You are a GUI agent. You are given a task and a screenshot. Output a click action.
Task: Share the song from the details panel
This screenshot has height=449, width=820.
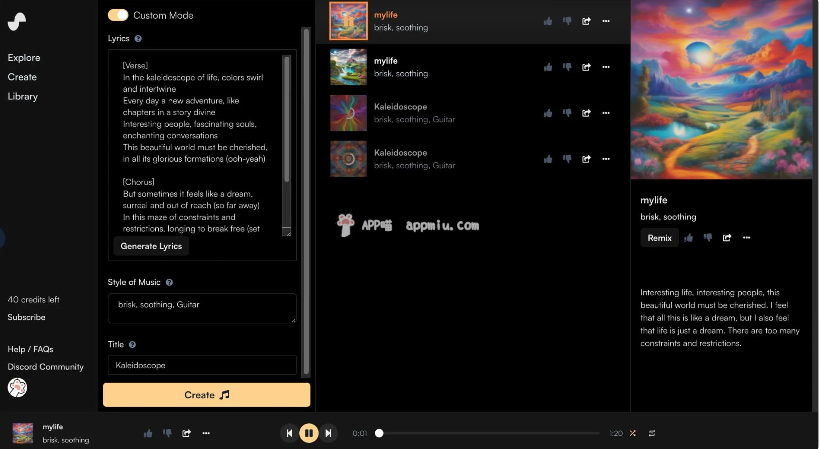727,238
